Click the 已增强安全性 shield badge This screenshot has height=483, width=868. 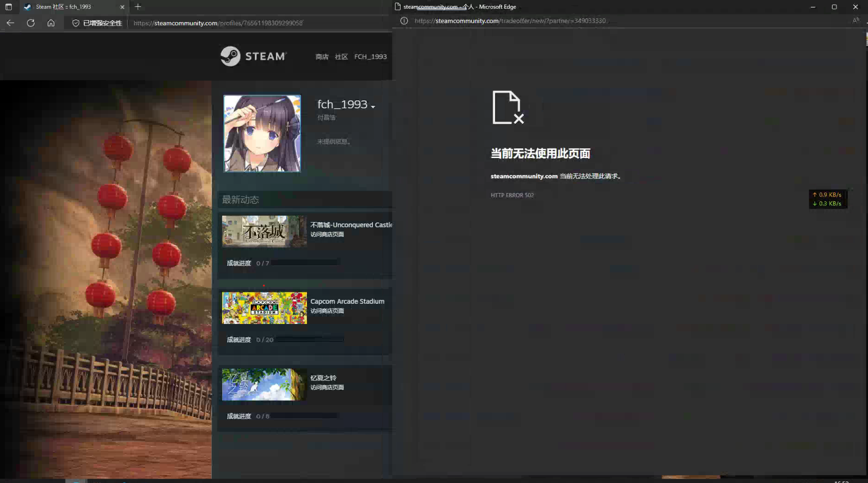(95, 23)
